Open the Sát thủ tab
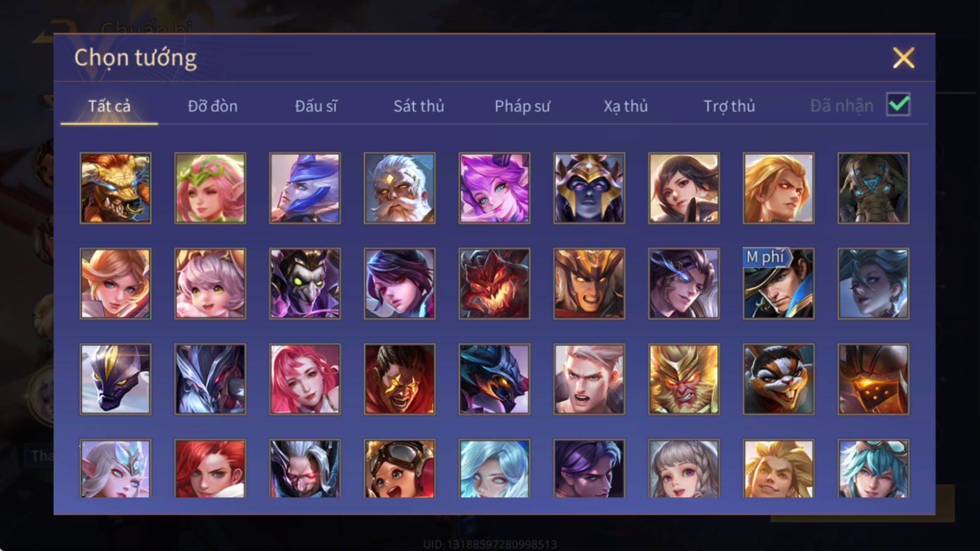980x551 pixels. (x=418, y=106)
